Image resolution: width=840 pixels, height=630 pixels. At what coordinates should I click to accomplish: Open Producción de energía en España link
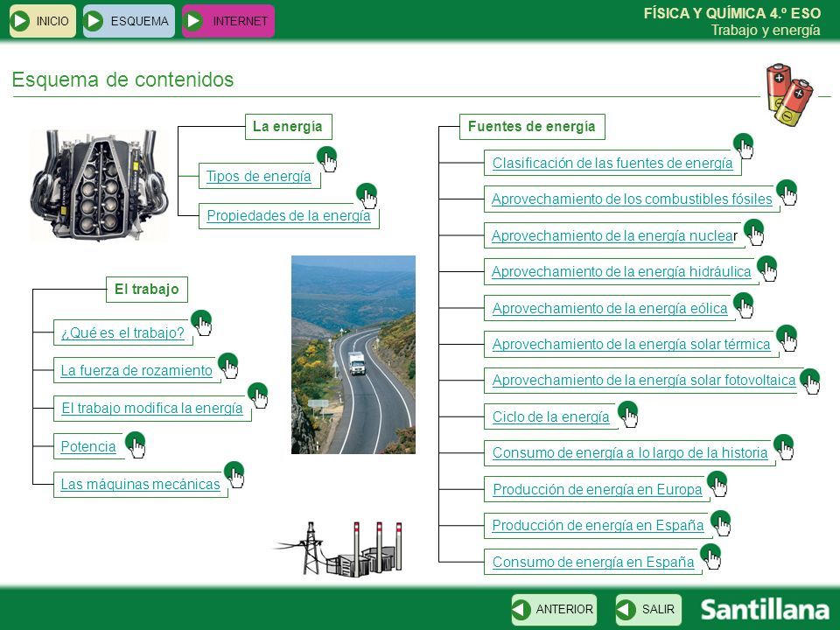pos(598,525)
